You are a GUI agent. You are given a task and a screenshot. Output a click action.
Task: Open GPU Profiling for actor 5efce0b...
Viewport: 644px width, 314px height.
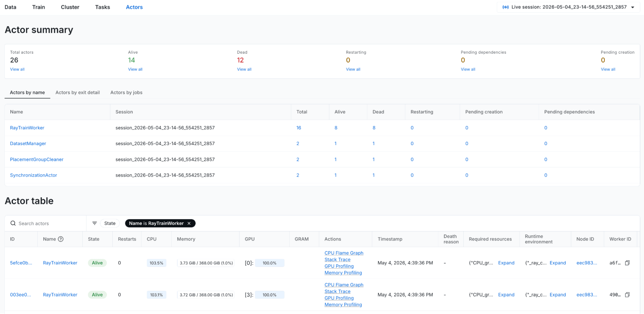coord(339,266)
